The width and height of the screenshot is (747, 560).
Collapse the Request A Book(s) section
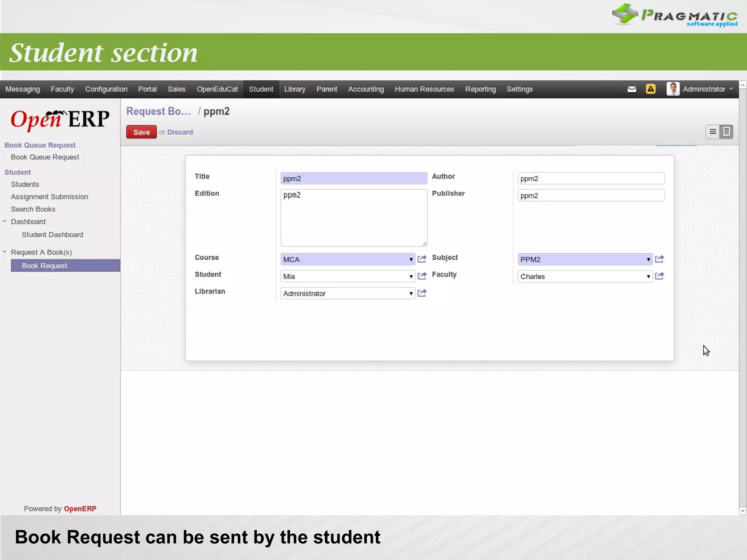tap(5, 252)
